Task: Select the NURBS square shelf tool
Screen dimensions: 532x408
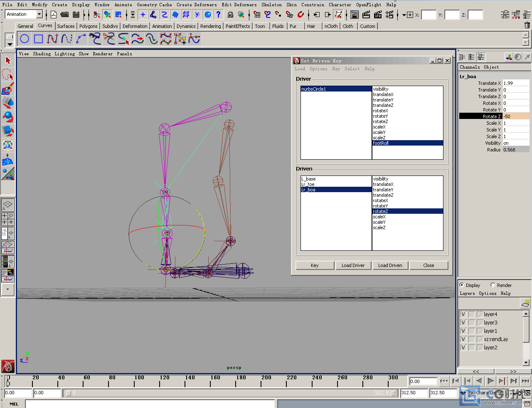Action: tap(39, 39)
